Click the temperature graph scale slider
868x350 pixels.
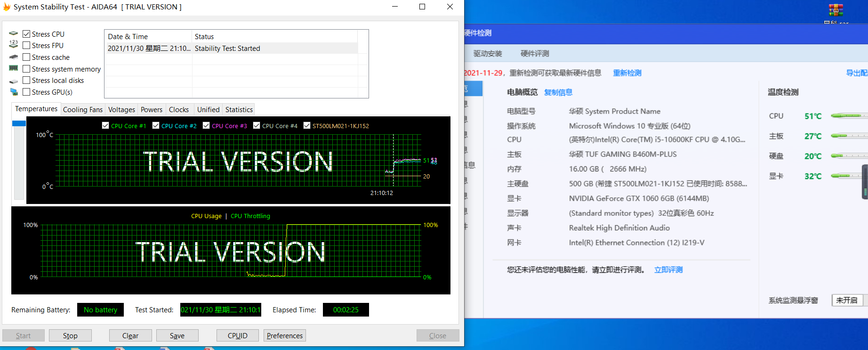click(x=19, y=123)
